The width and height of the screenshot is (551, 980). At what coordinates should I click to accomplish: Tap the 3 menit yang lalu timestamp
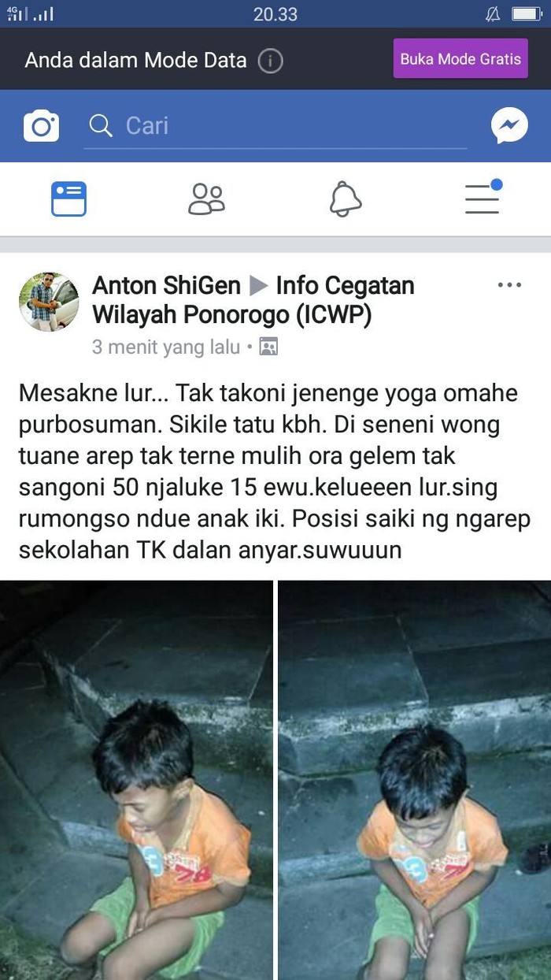tap(166, 347)
